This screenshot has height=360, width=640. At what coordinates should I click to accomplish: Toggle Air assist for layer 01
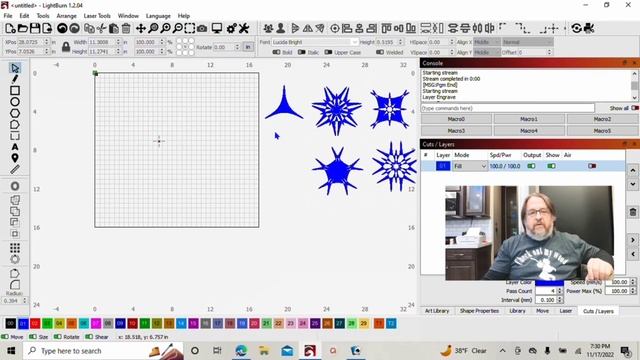[592, 166]
